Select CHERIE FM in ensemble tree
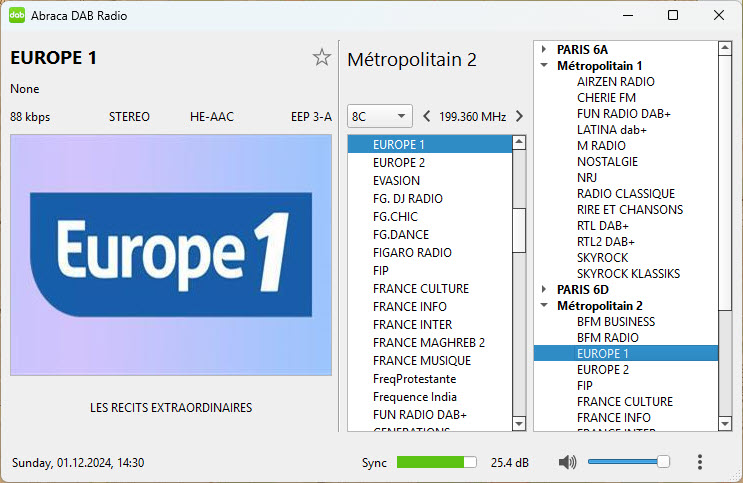Image resolution: width=743 pixels, height=483 pixels. (x=606, y=98)
